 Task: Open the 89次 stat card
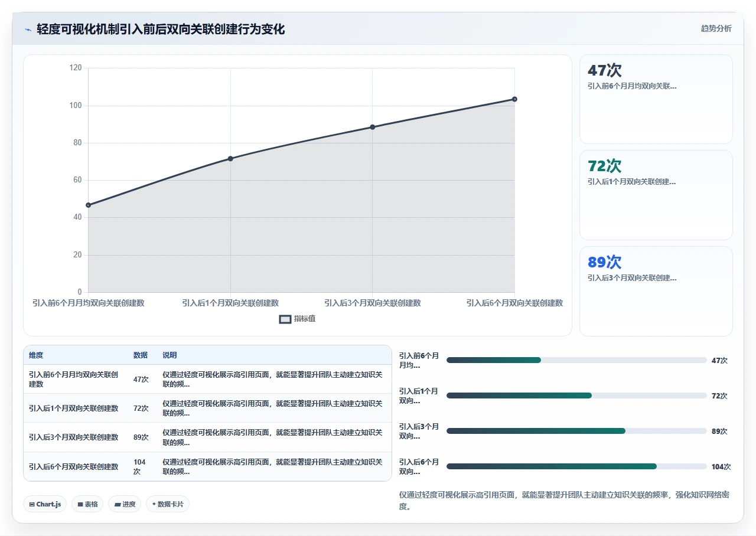pyautogui.click(x=656, y=291)
